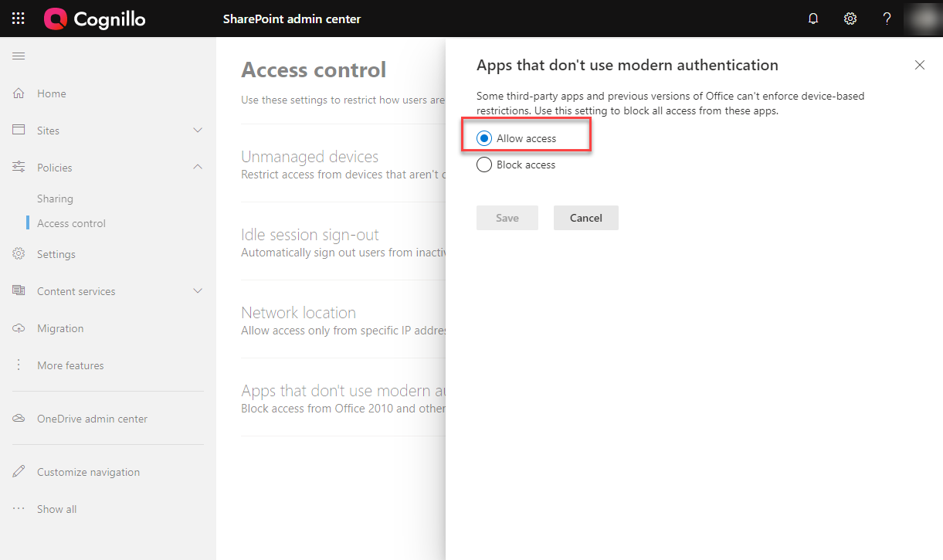Select the Allow access radio button

coord(484,138)
